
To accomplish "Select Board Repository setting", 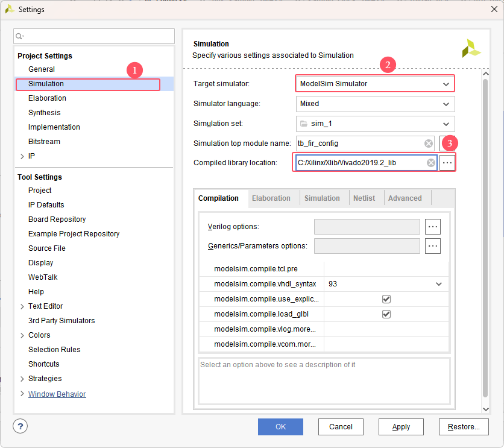I will 57,219.
